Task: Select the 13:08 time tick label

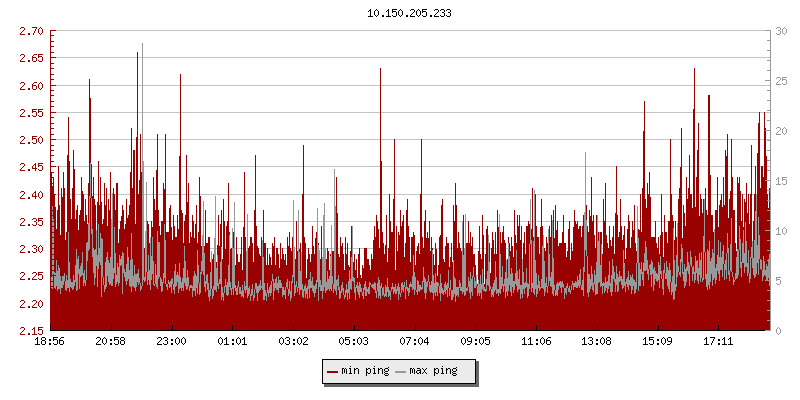Action: pyautogui.click(x=597, y=342)
